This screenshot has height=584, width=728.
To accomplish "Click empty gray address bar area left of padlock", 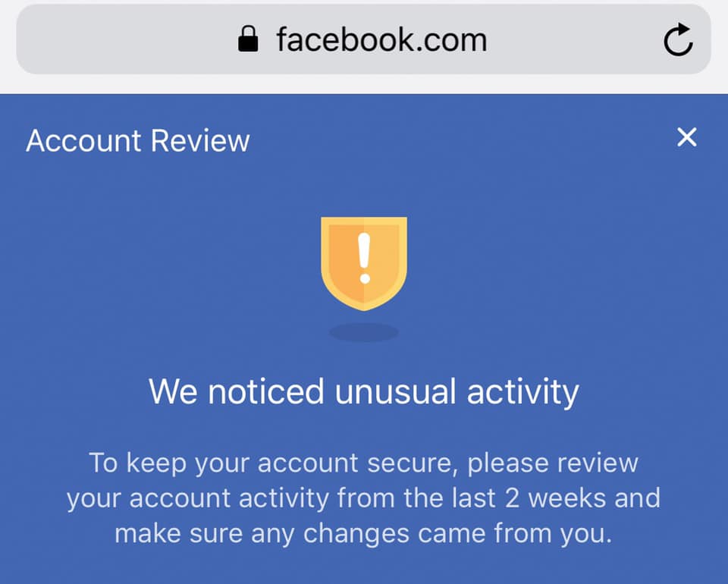I will 125,39.
